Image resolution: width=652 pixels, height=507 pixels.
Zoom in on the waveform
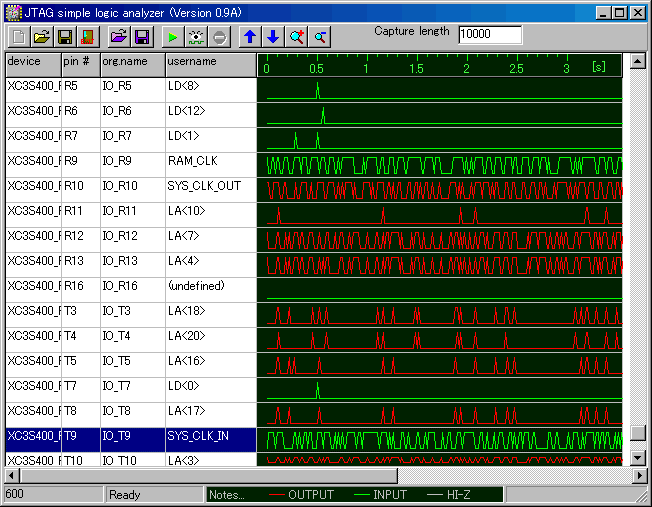click(296, 37)
